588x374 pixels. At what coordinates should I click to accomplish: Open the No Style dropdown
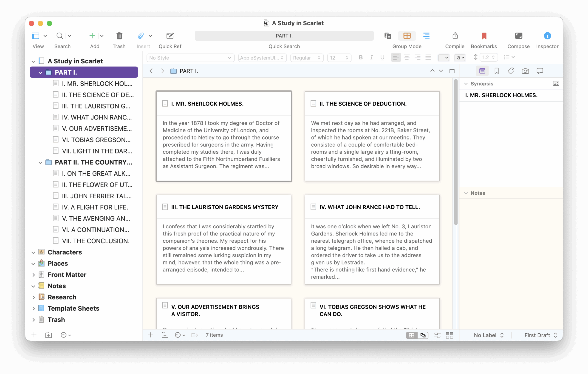point(190,58)
